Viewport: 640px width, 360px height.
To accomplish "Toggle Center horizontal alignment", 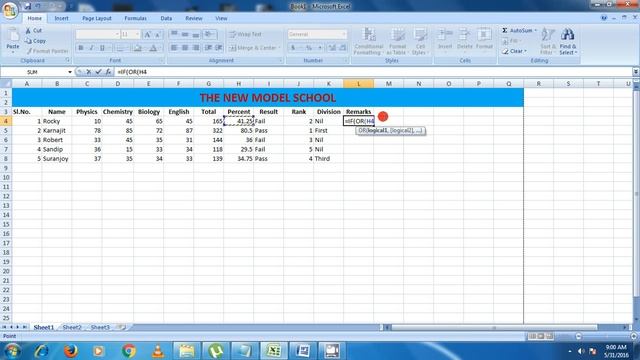I will click(185, 48).
